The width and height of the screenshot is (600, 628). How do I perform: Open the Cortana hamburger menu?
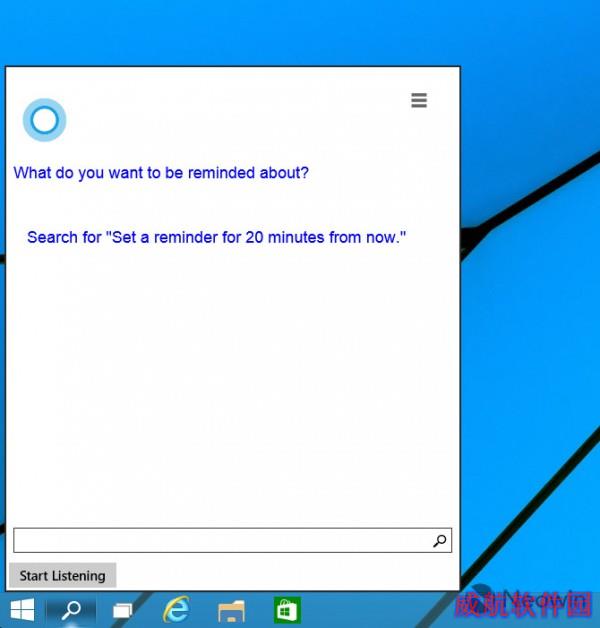point(419,100)
